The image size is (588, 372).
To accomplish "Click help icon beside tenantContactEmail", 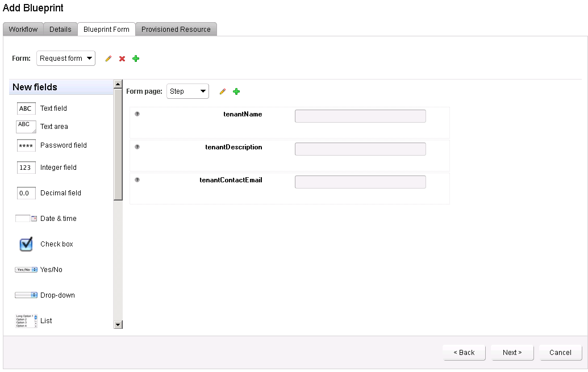I will 137,180.
